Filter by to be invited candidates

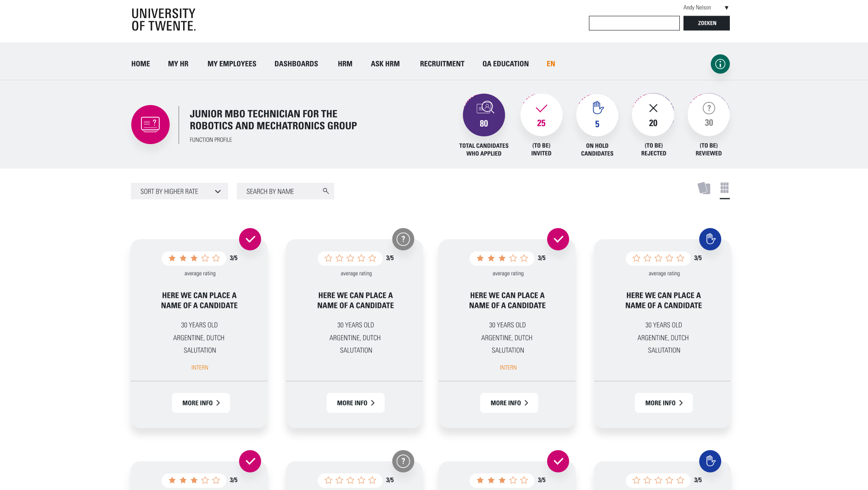click(541, 115)
